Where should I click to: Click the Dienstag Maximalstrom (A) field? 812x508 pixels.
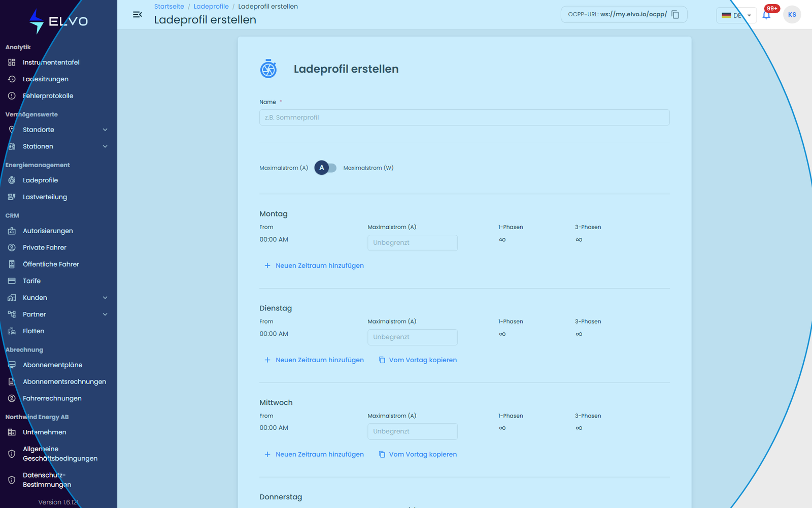[413, 337]
